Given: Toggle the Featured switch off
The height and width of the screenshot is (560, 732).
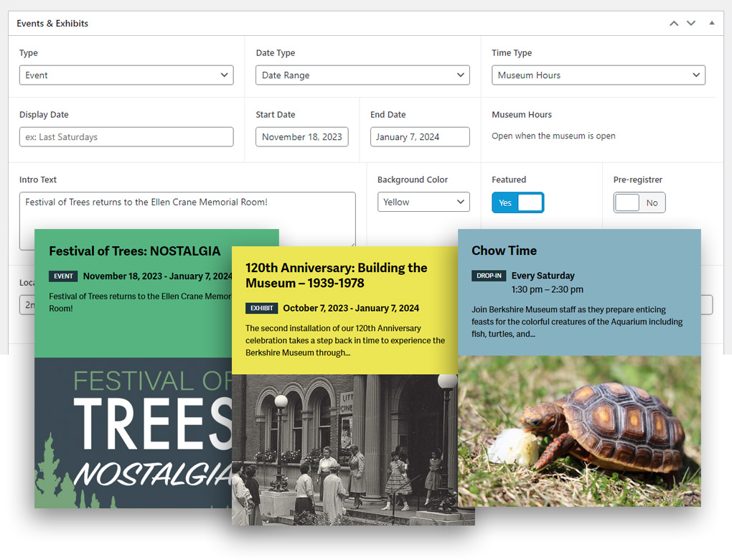Looking at the screenshot, I should point(517,202).
